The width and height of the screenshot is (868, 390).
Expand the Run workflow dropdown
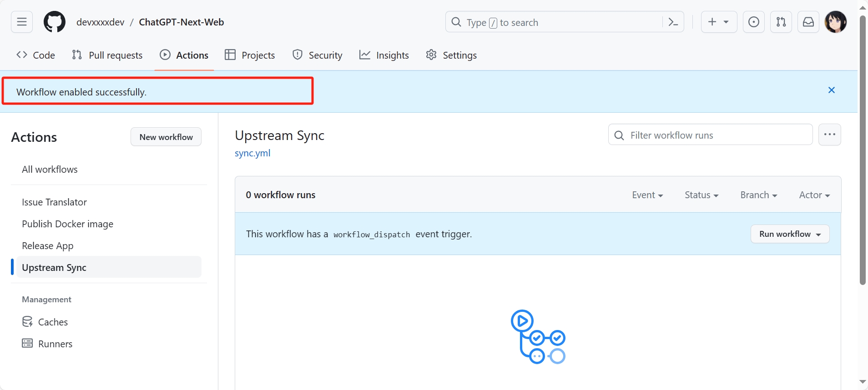click(x=790, y=234)
